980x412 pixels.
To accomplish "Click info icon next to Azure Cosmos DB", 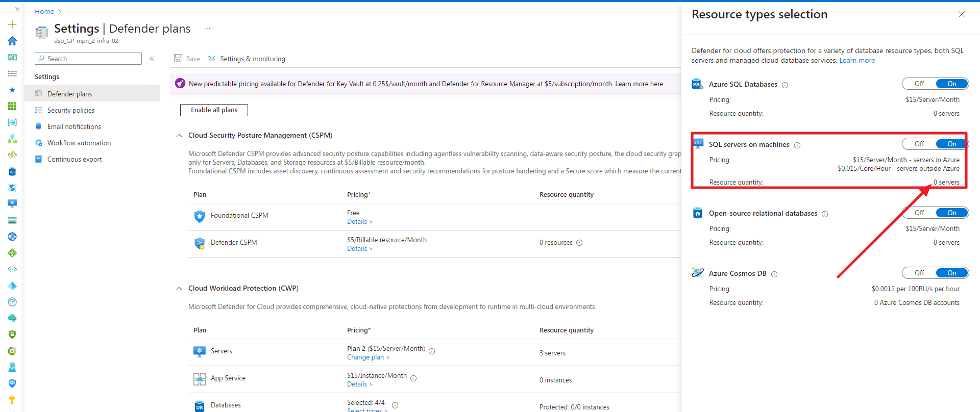I will 774,274.
